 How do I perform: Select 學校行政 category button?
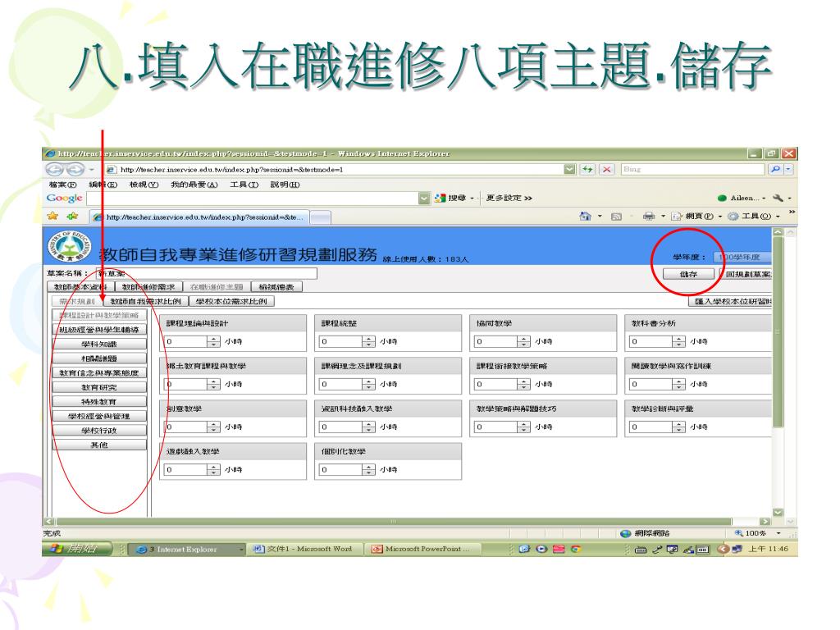[99, 431]
